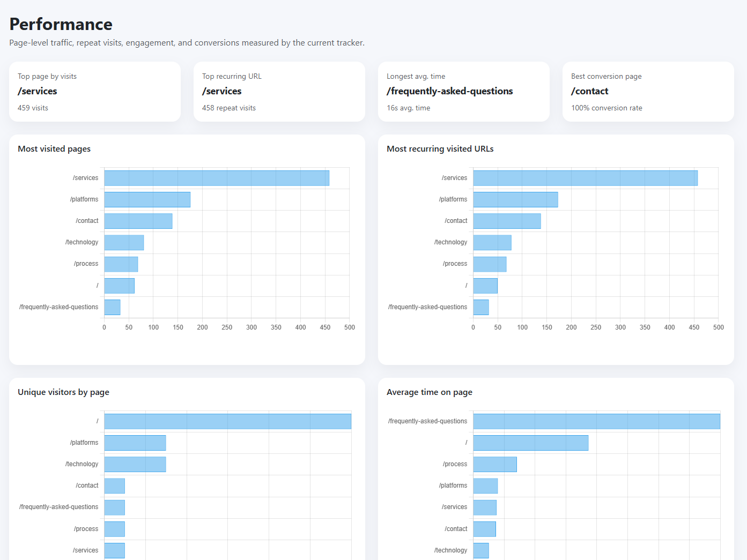The width and height of the screenshot is (747, 560).
Task: Select /technology bar in Unique visitors by page
Action: (x=135, y=464)
